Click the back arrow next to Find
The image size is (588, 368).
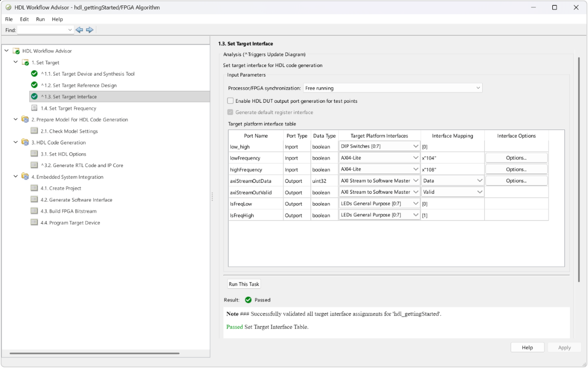point(79,30)
